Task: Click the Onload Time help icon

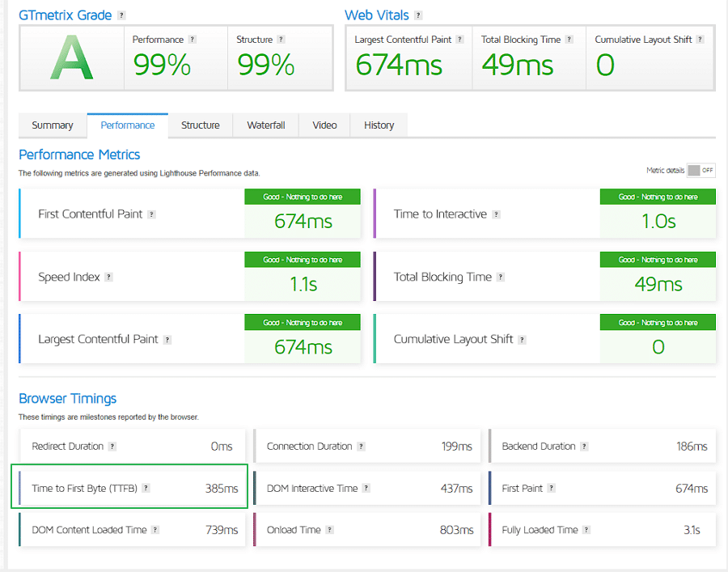Action: tap(330, 531)
